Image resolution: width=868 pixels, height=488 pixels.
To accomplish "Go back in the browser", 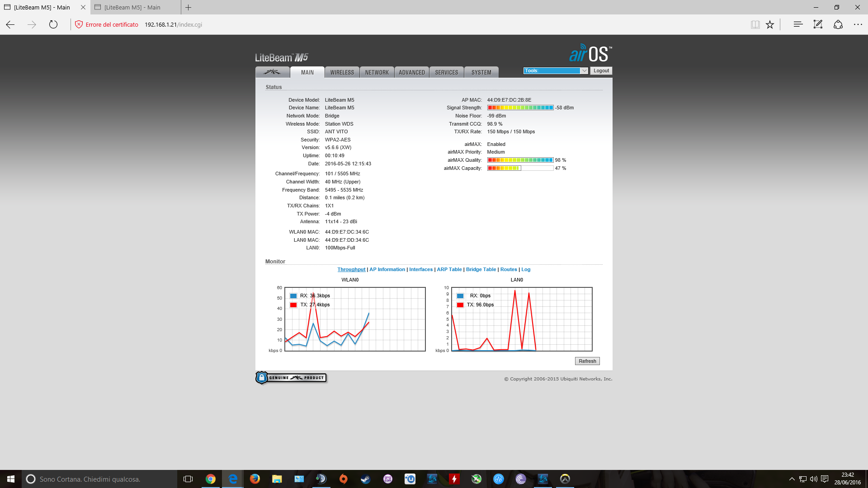I will [x=10, y=24].
